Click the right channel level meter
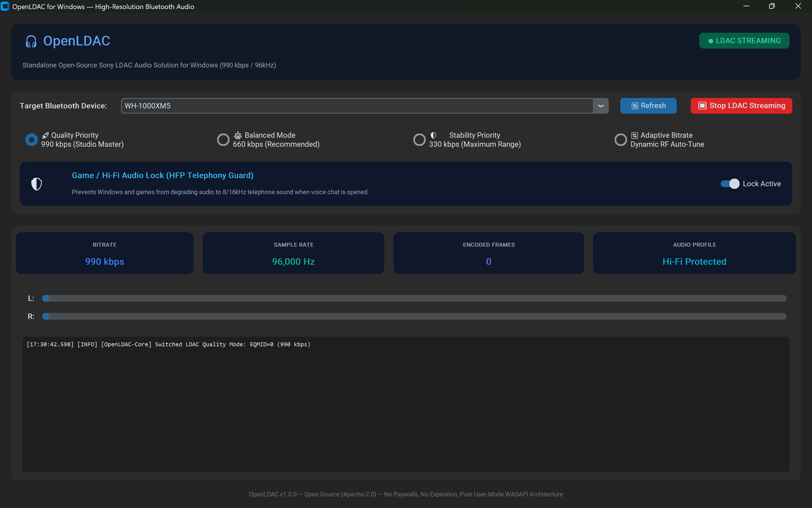 [x=414, y=316]
